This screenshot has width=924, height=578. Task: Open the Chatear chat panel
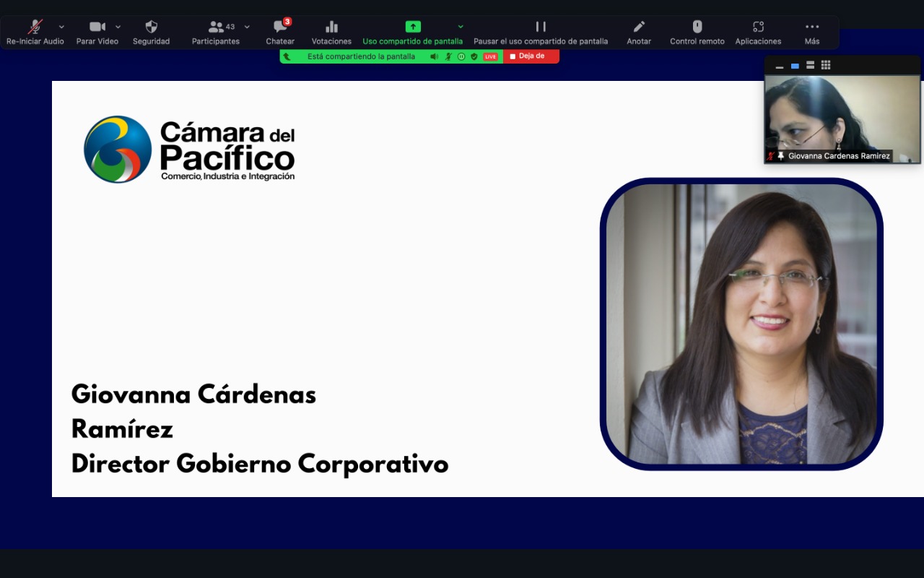coord(280,32)
